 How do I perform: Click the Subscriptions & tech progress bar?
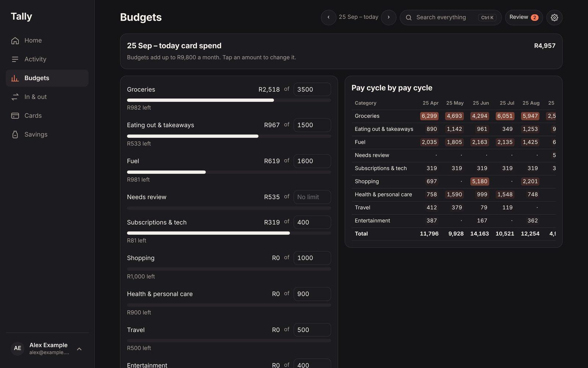229,233
